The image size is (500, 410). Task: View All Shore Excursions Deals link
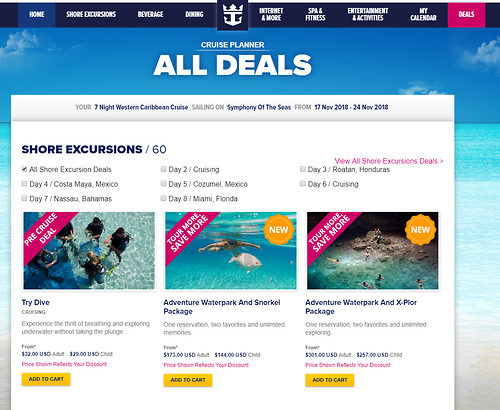click(389, 161)
